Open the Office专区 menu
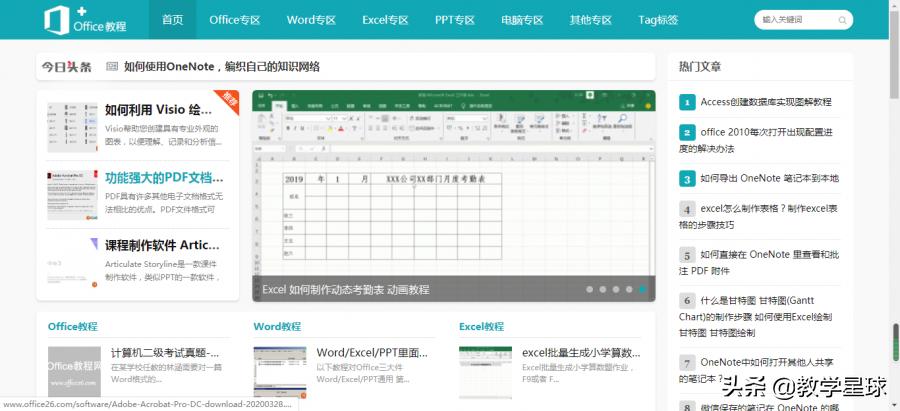Screen dimensions: 900x411 (235, 20)
